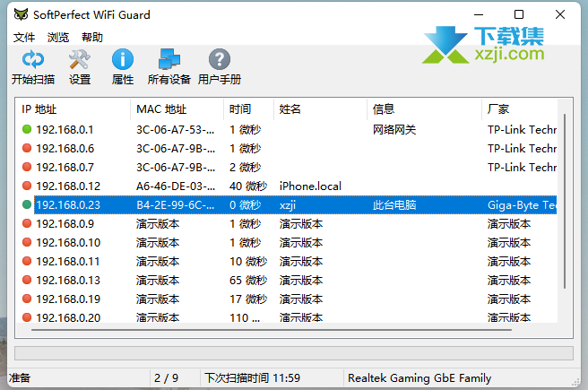This screenshot has width=588, height=390.
Task: Click the xzji name cell
Action: [288, 205]
